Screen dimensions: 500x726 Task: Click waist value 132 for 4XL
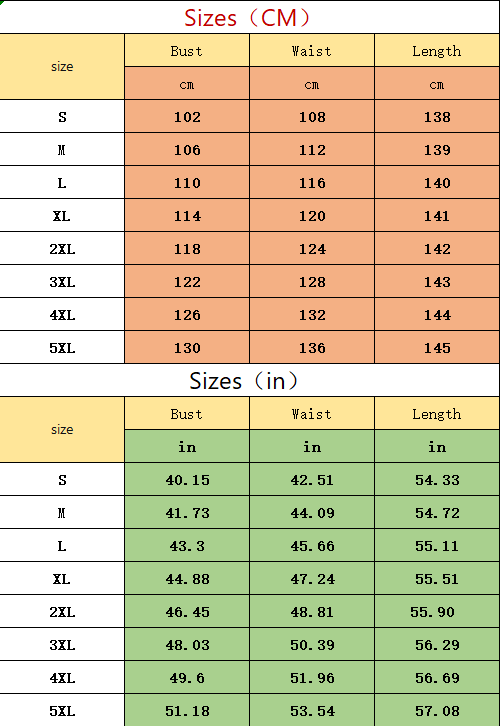pos(312,314)
